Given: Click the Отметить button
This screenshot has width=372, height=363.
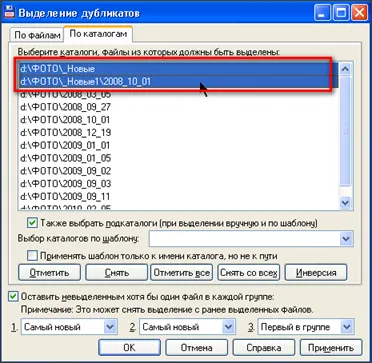Looking at the screenshot, I should [49, 273].
